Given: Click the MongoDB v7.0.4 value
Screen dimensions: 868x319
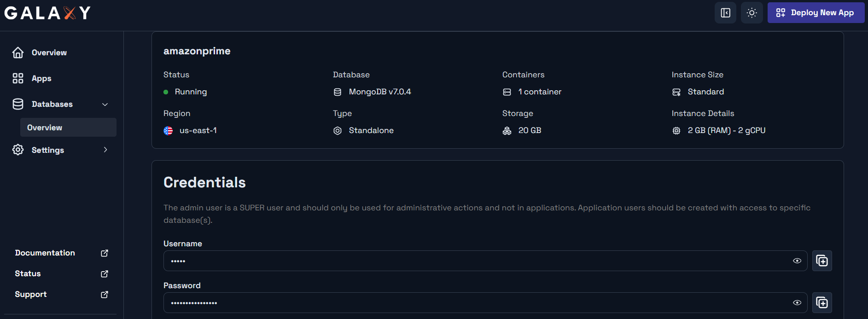Looking at the screenshot, I should [x=380, y=92].
